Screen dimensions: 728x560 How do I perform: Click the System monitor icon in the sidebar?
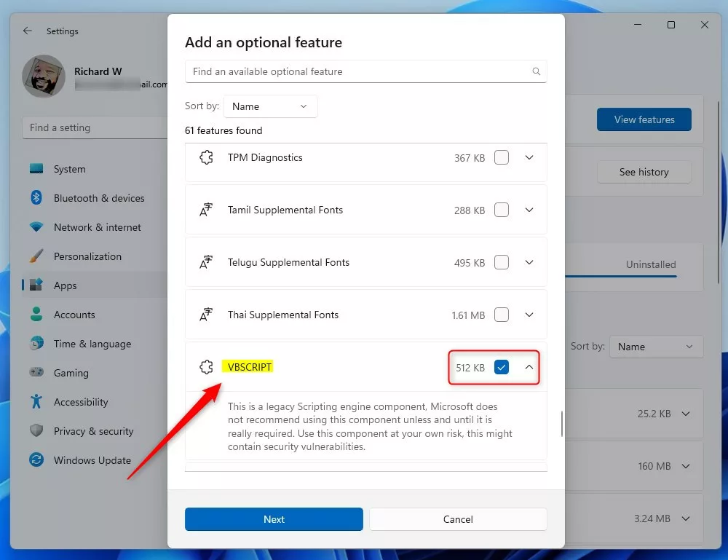pos(36,168)
